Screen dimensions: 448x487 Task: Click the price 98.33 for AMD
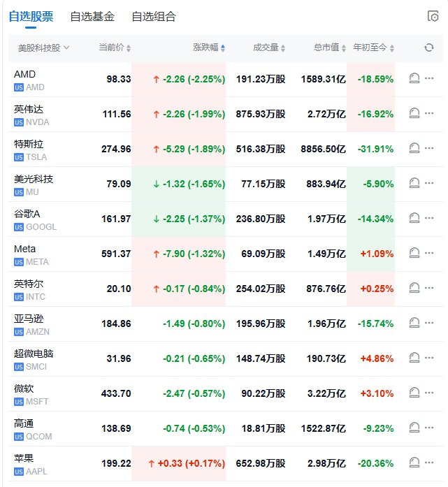(119, 79)
